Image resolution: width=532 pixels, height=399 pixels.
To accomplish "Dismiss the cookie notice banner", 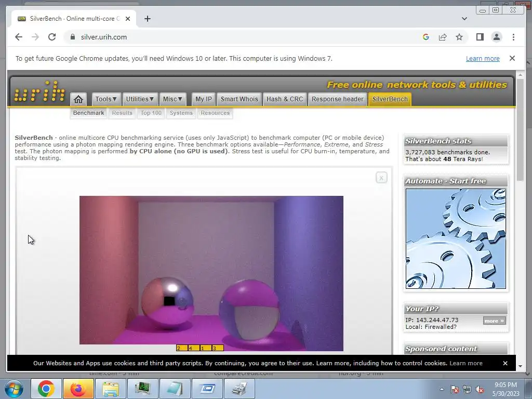I will click(505, 363).
